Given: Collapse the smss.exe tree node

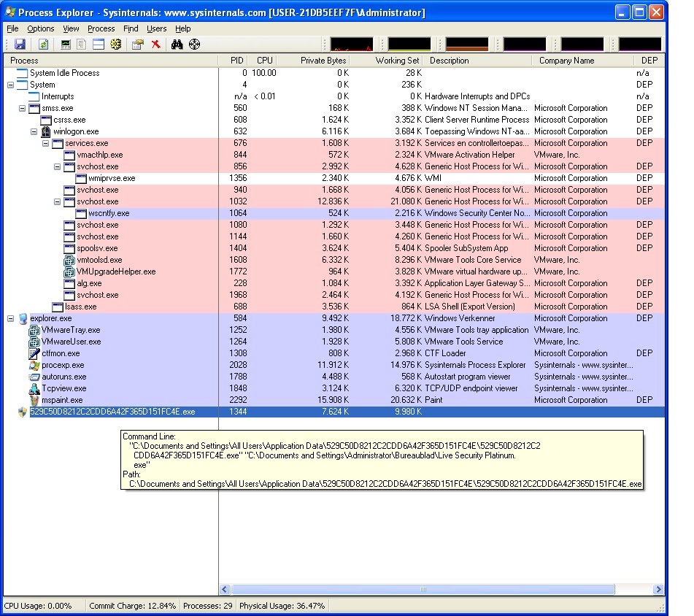Looking at the screenshot, I should (22, 109).
